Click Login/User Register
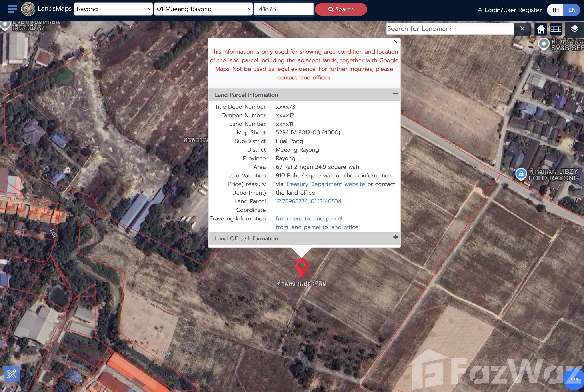This screenshot has height=392, width=584. click(510, 10)
